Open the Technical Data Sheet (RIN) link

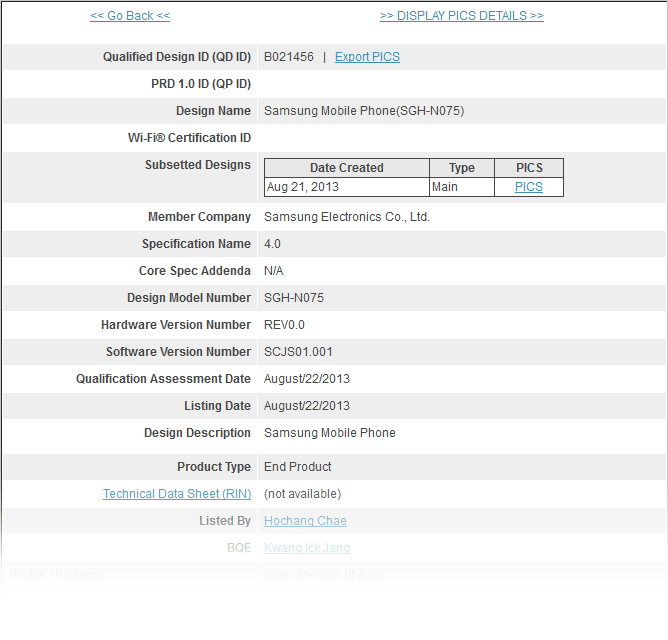(x=177, y=494)
